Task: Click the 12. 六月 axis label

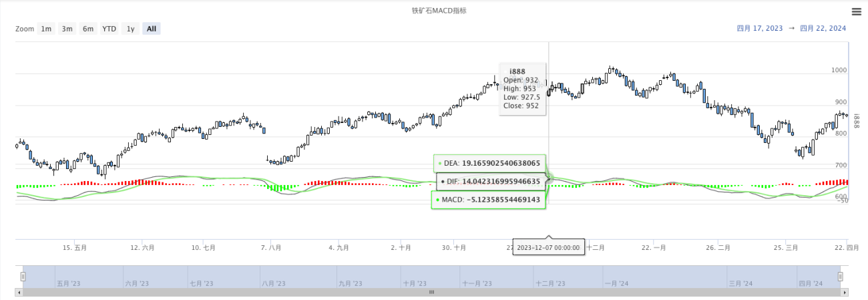Action: tap(143, 247)
